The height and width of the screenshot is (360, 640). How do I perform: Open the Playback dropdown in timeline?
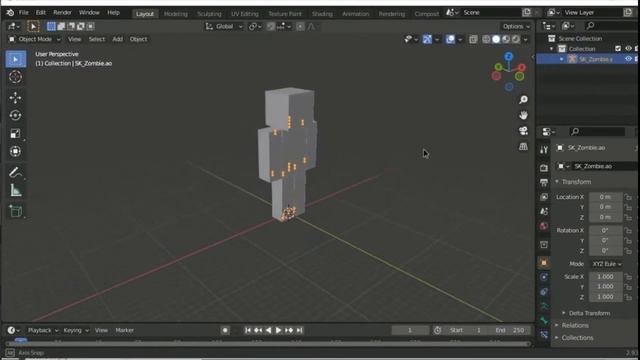(x=43, y=330)
